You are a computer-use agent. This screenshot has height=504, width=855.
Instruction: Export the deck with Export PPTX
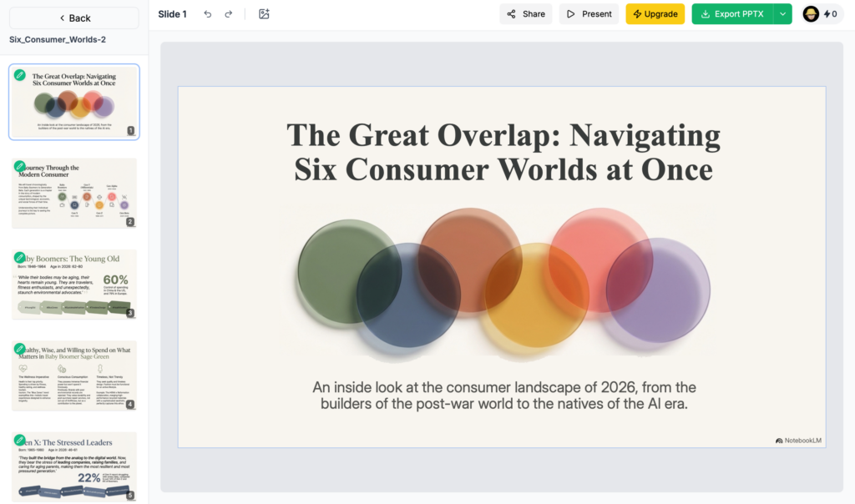click(x=732, y=14)
